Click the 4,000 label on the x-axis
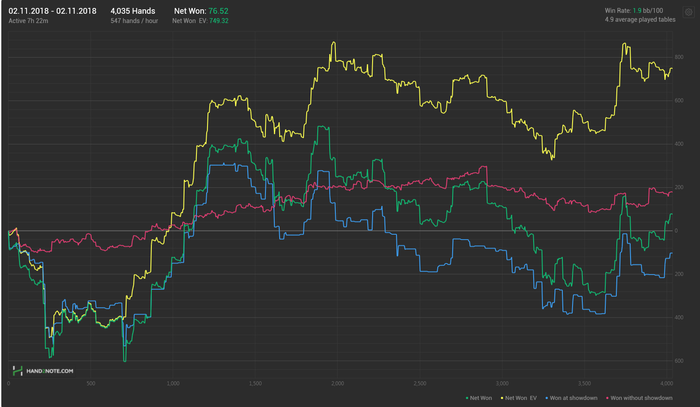 point(667,383)
